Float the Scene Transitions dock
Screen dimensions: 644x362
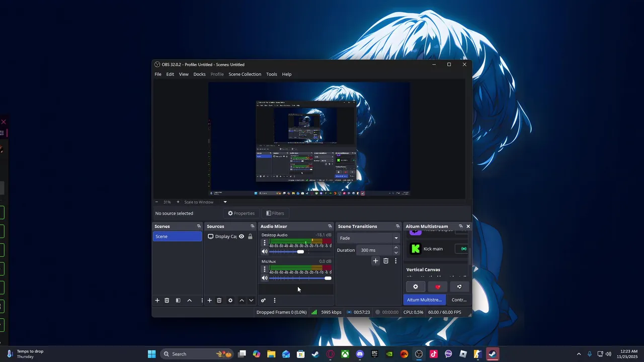(x=397, y=226)
